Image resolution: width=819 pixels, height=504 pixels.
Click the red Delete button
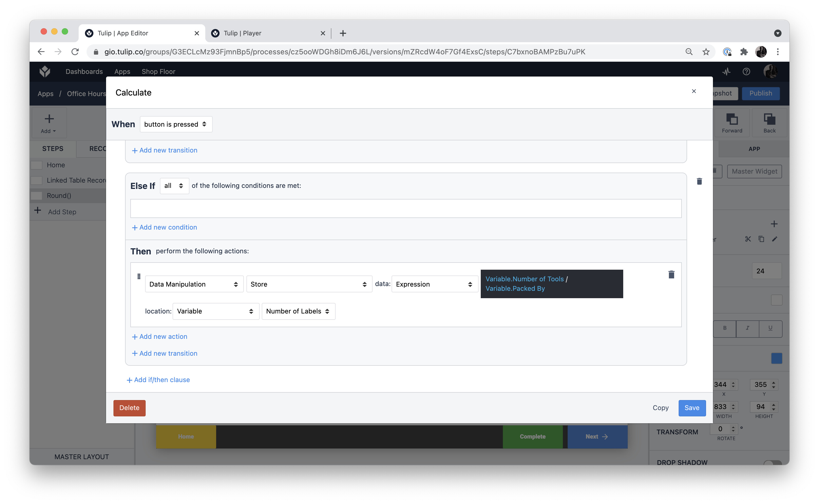(x=129, y=408)
